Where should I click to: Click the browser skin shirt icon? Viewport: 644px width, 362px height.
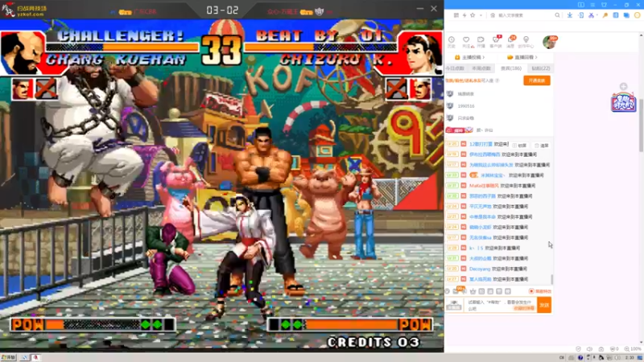click(604, 5)
